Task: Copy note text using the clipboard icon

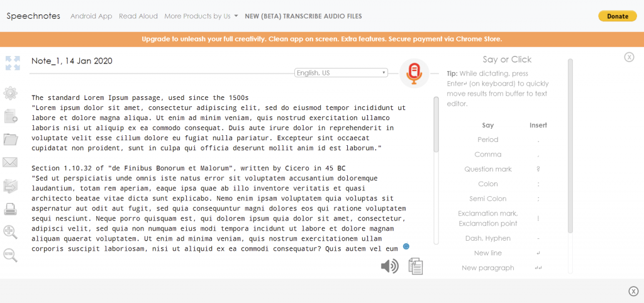Action: [x=416, y=266]
